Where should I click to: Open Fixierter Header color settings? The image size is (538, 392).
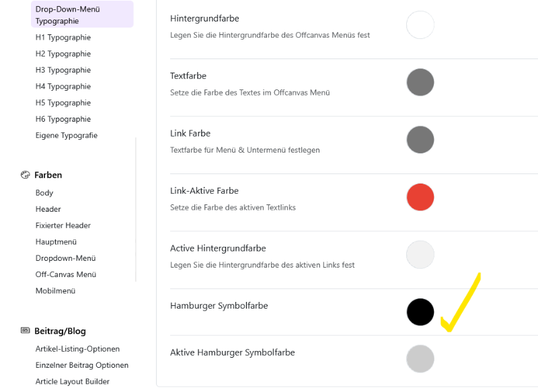(x=63, y=225)
